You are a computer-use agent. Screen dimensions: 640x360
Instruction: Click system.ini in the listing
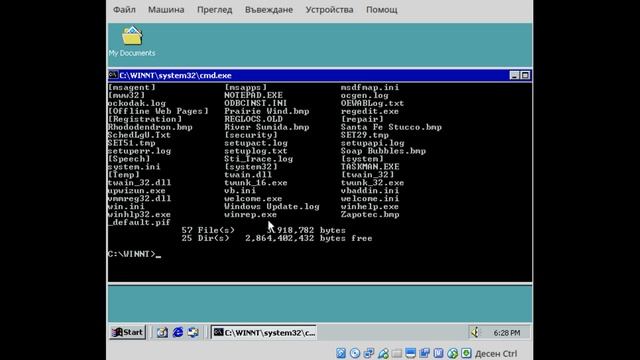tap(134, 167)
